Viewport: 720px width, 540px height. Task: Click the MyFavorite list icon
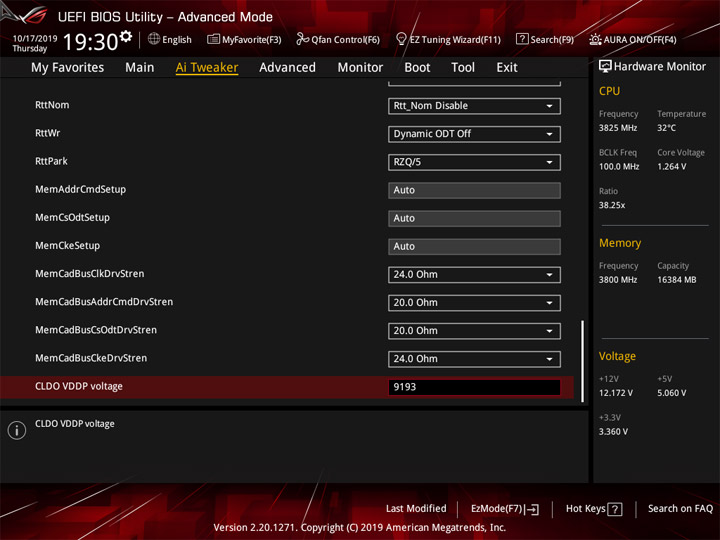pos(213,39)
